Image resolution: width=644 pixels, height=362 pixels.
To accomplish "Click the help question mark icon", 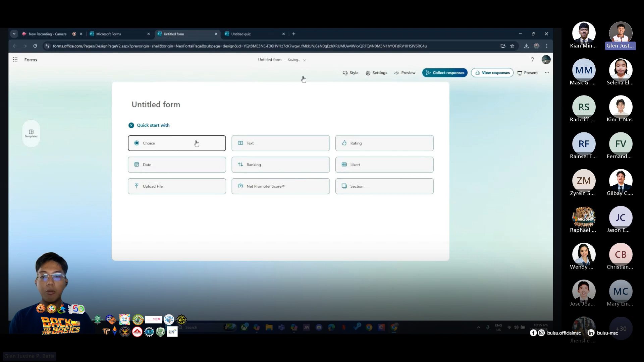I will tap(532, 60).
